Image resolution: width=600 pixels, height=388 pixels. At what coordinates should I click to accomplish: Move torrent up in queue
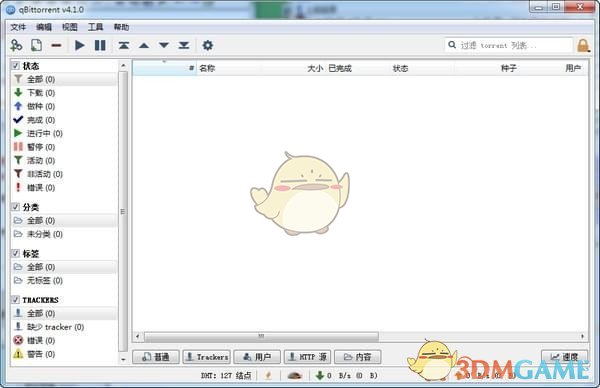(x=144, y=46)
